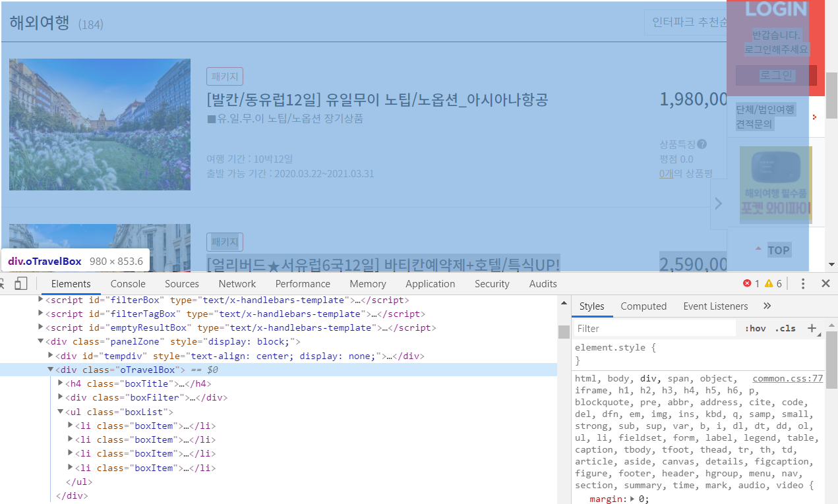
Task: Click the Elements panel vertical scrollbar
Action: [564, 332]
